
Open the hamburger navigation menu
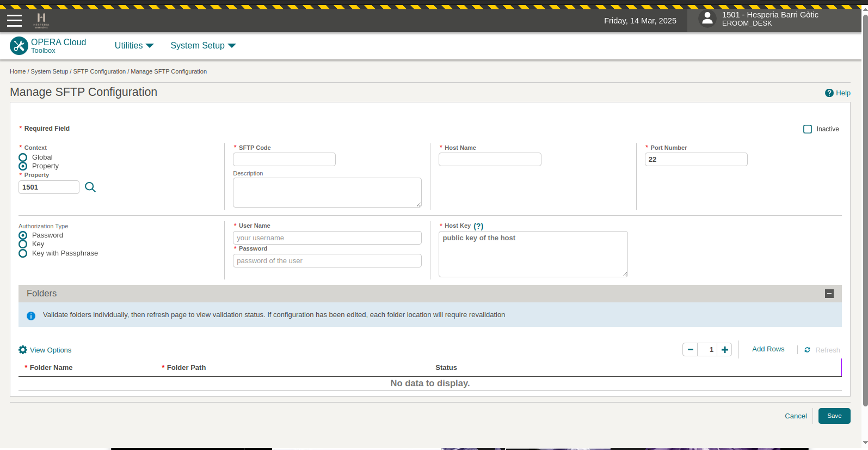coord(15,21)
